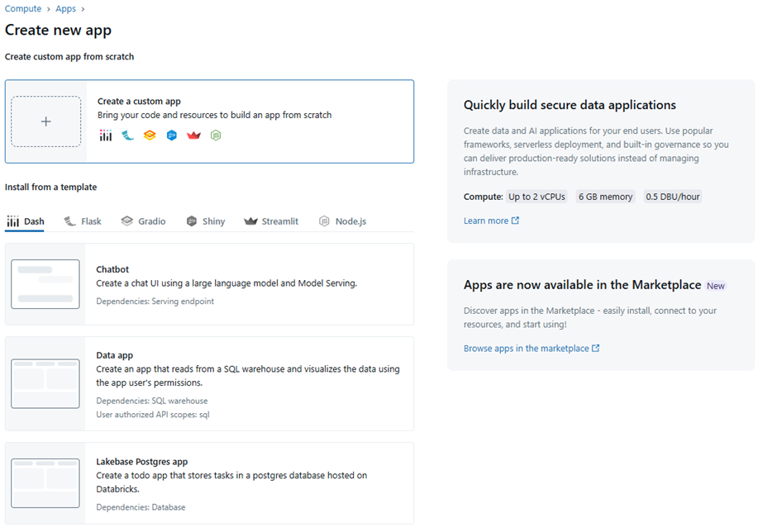
Task: Open the Learn more link
Action: point(486,221)
